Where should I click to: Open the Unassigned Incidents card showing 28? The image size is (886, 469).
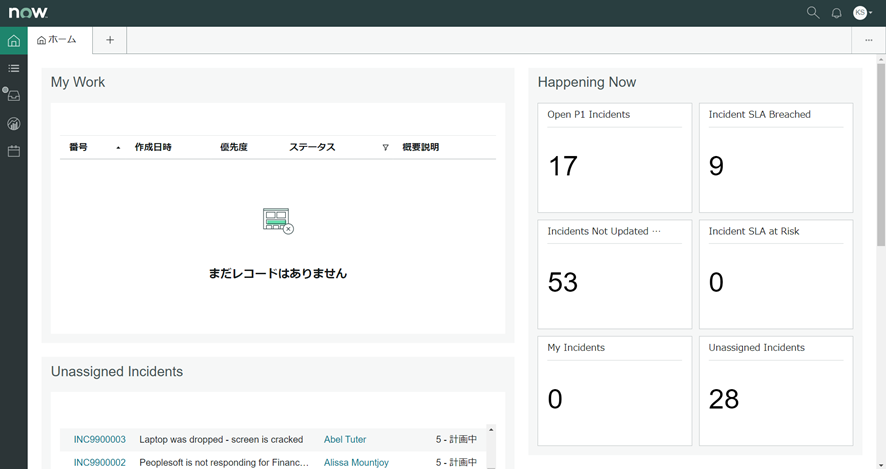776,391
